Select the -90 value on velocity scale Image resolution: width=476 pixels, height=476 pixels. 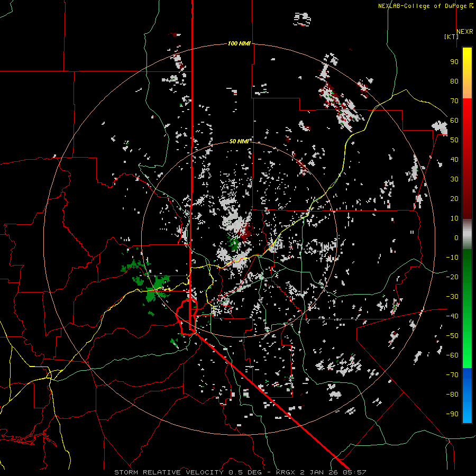tap(452, 414)
